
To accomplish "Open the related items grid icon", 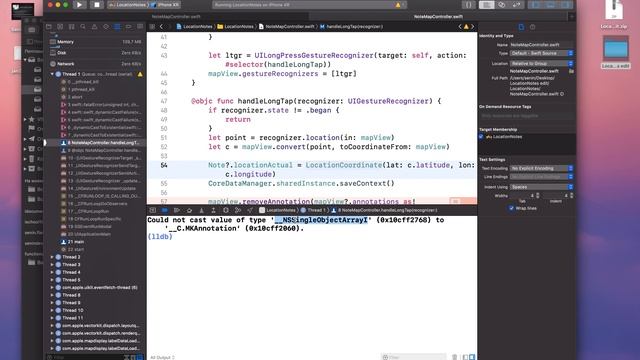I will coord(152,27).
